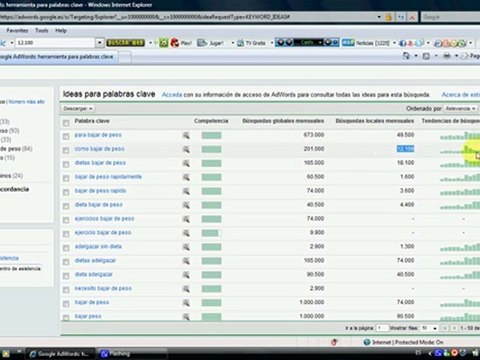Check the 'ejercicios bajar de peso' row checkbox
The width and height of the screenshot is (480, 360).
click(x=66, y=220)
